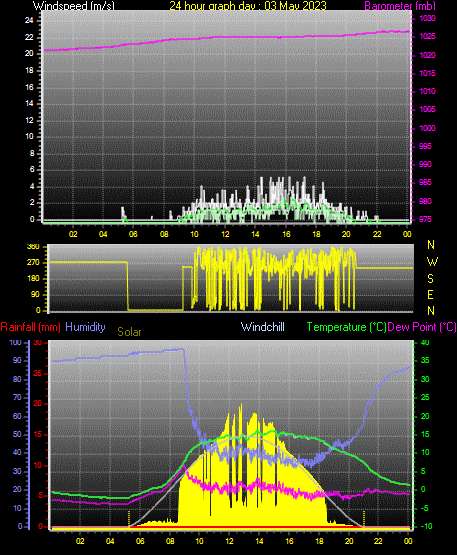Click the 180 wind direction axis label
Screen dimensions: 457x555
click(33, 279)
